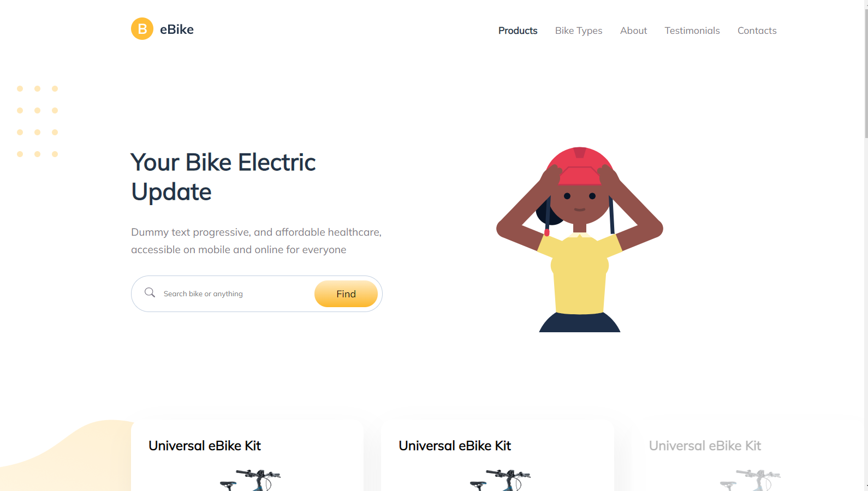868x491 pixels.
Task: Click the girl with helmet illustration
Action: pyautogui.click(x=580, y=239)
